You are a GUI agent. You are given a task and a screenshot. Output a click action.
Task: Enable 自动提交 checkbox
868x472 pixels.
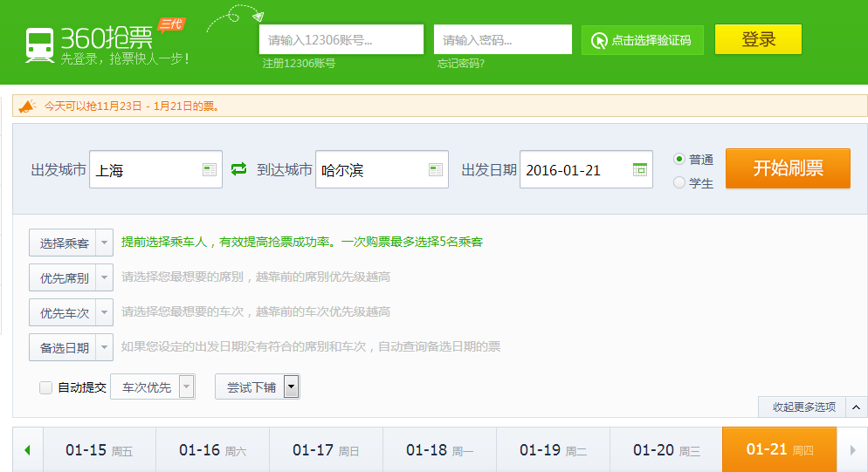46,387
